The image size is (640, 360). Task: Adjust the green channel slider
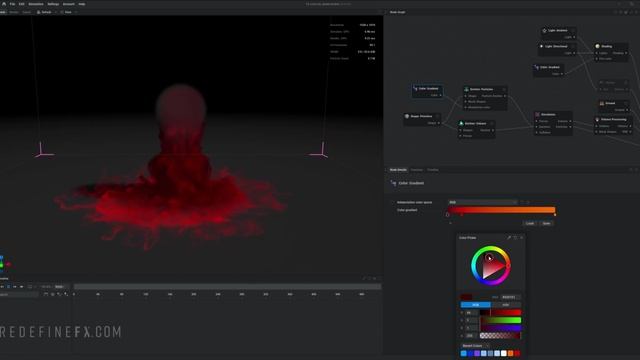coord(500,320)
